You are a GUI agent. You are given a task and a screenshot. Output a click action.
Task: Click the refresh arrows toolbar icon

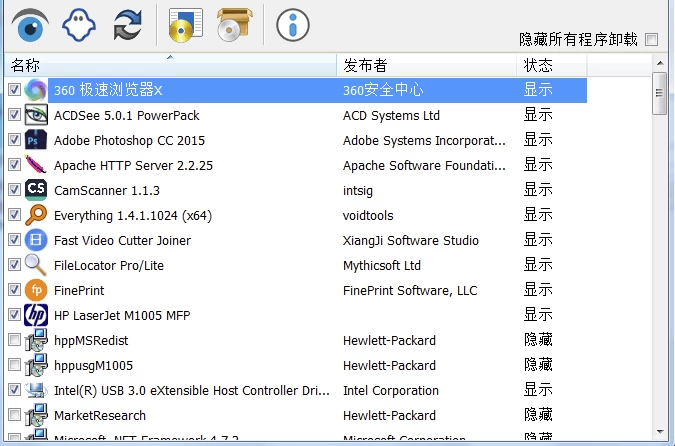point(127,25)
